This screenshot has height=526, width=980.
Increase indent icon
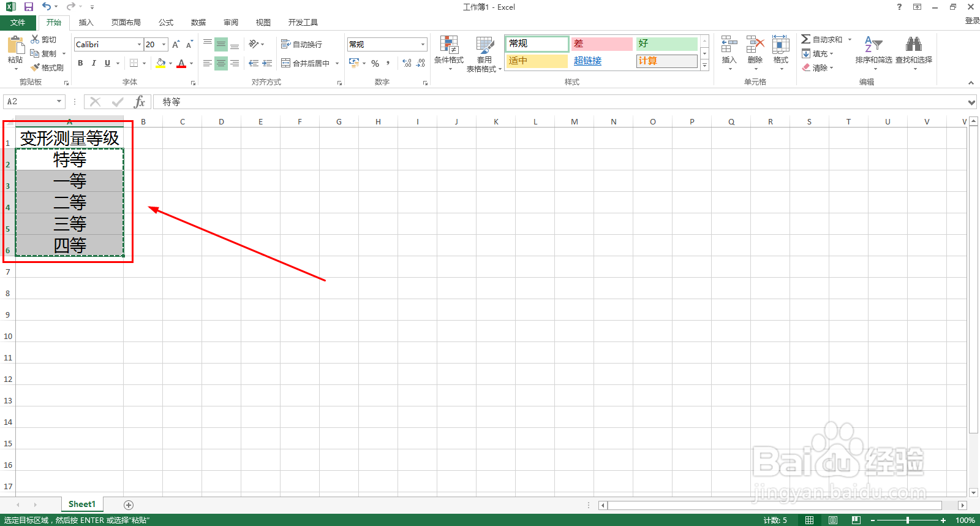[267, 63]
